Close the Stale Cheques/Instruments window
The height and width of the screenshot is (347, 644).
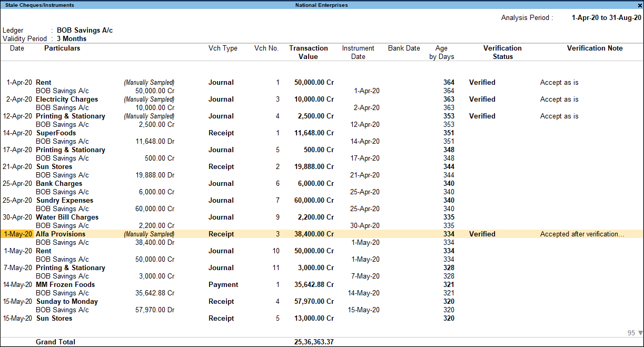pos(639,5)
